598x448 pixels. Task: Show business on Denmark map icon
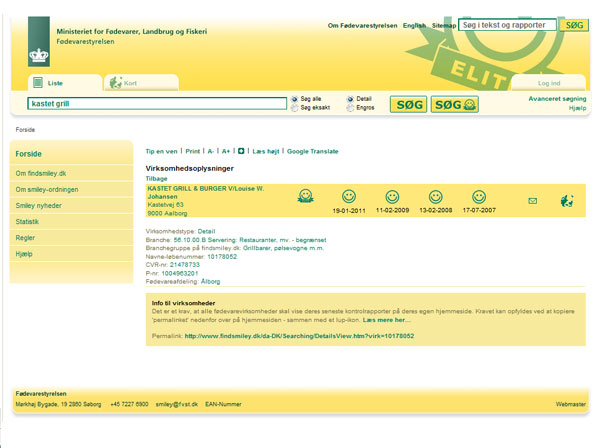[567, 201]
